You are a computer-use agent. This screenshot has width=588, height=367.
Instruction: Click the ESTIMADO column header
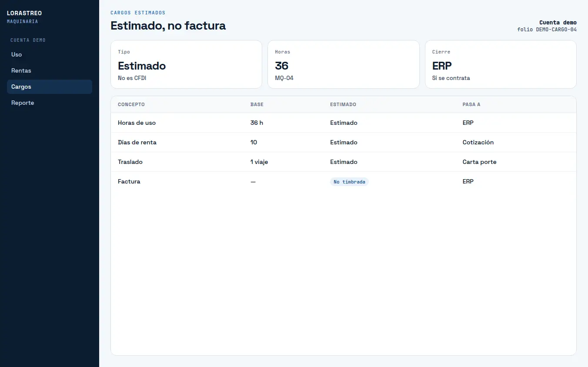pos(343,105)
